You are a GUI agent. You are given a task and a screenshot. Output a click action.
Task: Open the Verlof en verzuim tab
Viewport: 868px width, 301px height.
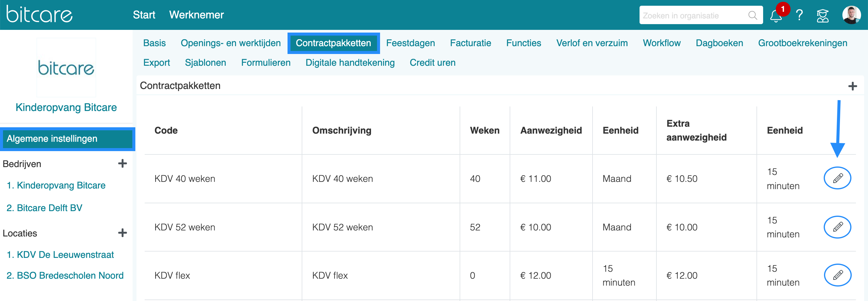[592, 43]
